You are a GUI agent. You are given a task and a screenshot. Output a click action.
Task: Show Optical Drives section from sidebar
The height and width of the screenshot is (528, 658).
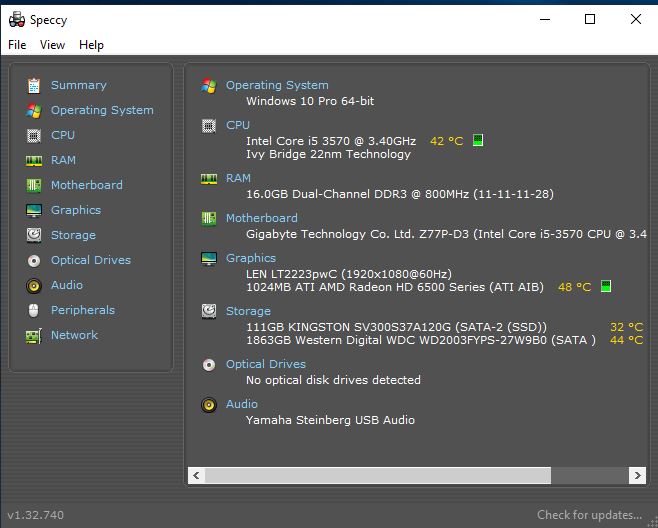point(91,260)
